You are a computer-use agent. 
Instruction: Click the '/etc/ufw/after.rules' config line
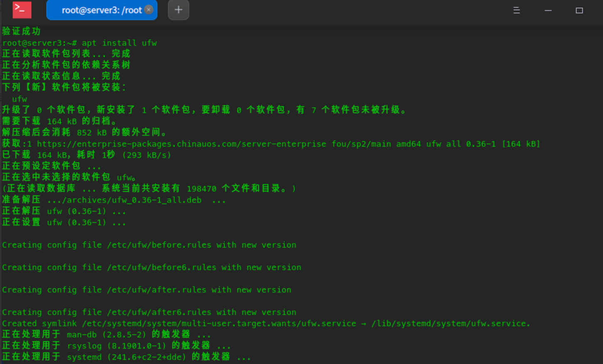coord(147,290)
